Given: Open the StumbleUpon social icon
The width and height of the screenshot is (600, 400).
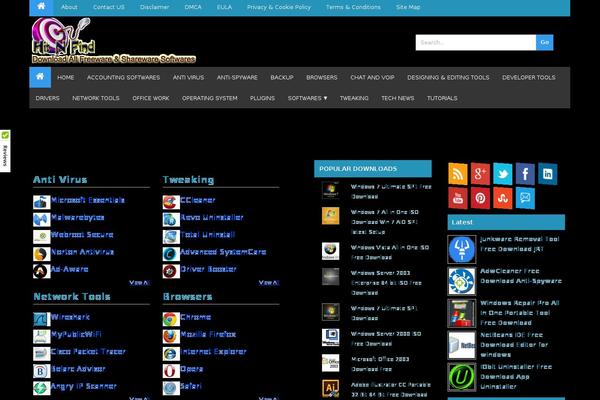Looking at the screenshot, I should click(503, 198).
